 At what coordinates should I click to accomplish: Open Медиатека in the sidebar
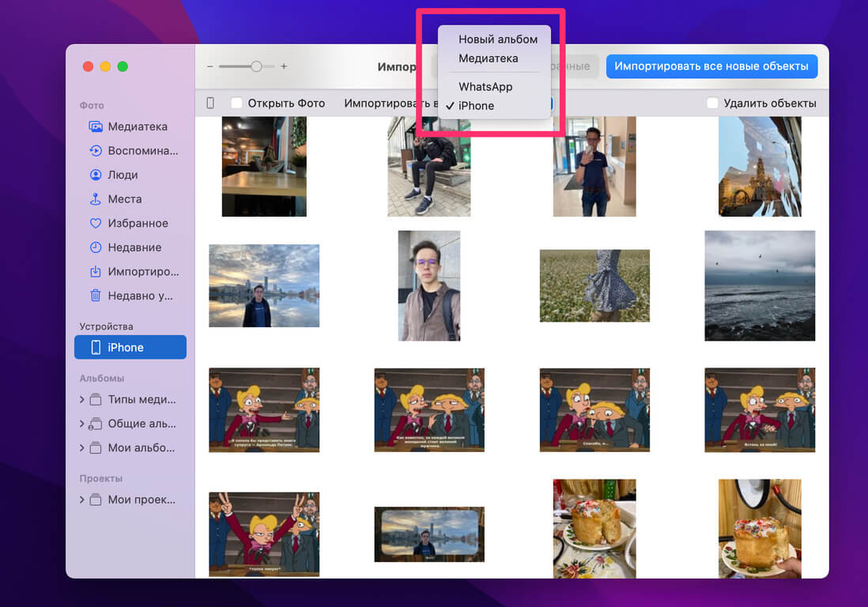pos(137,126)
